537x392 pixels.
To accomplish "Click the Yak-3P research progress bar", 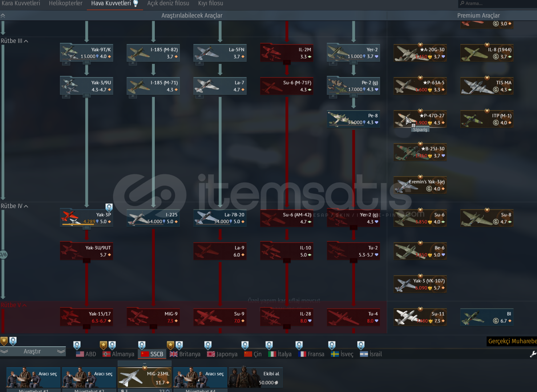I will tap(78, 225).
